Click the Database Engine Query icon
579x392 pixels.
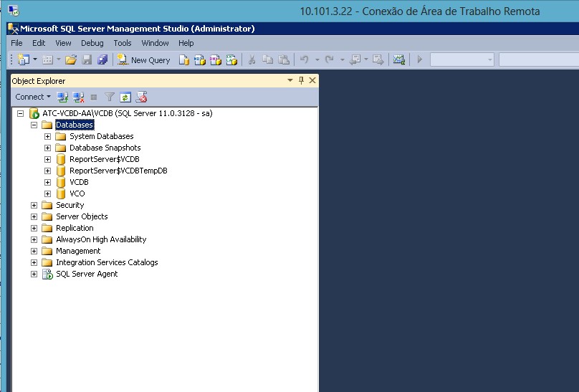click(x=184, y=60)
